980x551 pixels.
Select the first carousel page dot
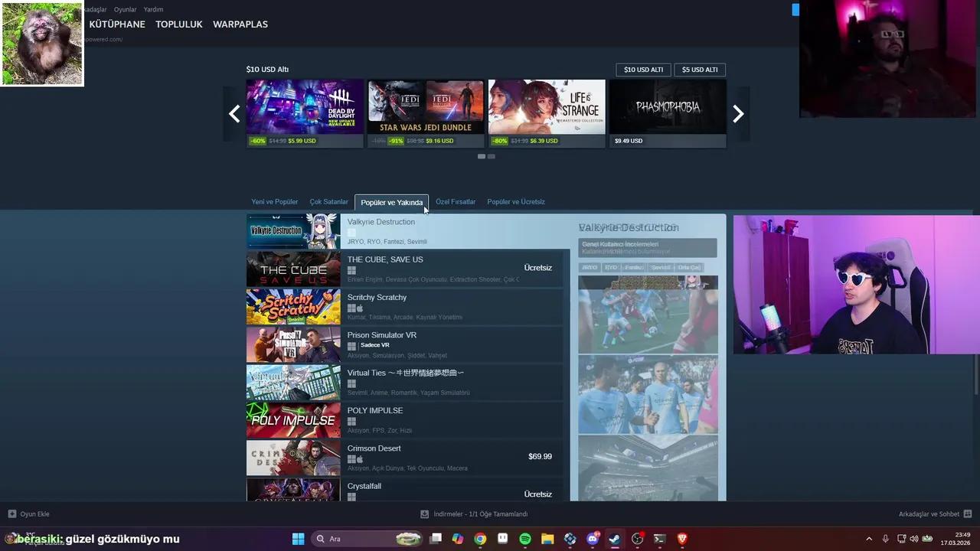coord(482,156)
